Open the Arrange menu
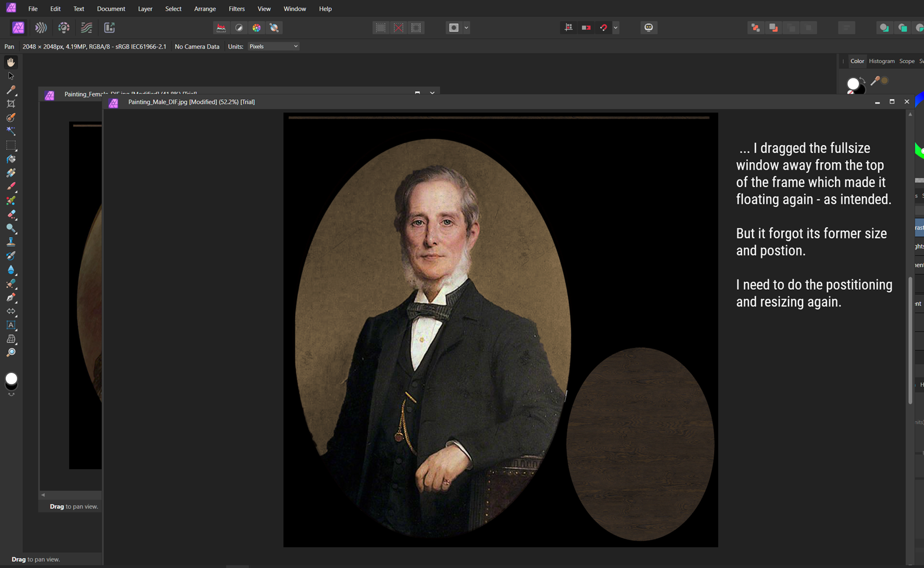Viewport: 924px width, 568px height. click(x=205, y=9)
